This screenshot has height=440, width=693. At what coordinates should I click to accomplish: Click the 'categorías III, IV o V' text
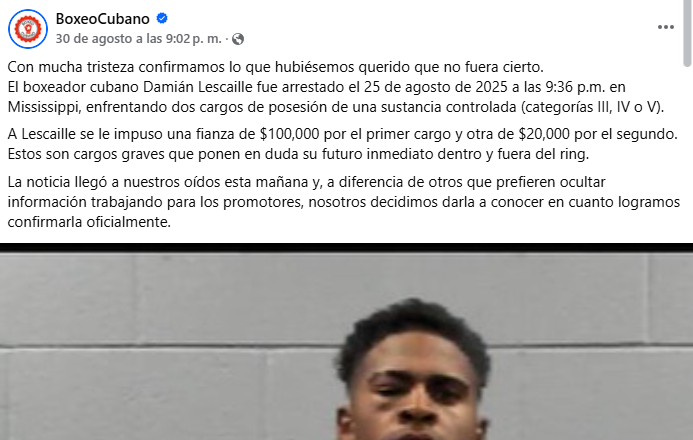click(591, 107)
